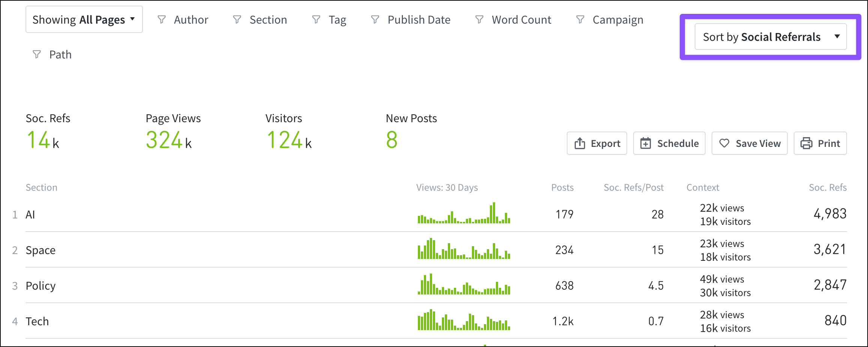Click the Posts column header
The image size is (868, 347).
562,187
